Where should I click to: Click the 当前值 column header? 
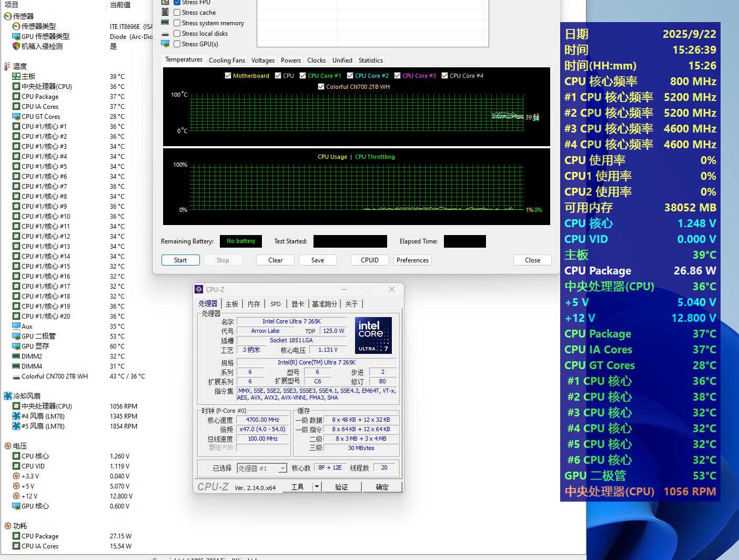coord(120,5)
